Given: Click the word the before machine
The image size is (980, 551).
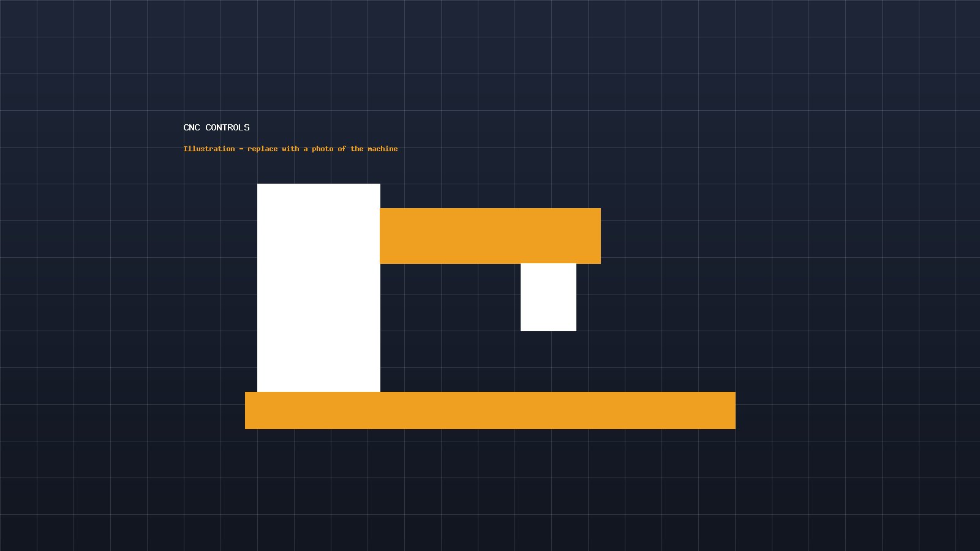Looking at the screenshot, I should [357, 149].
